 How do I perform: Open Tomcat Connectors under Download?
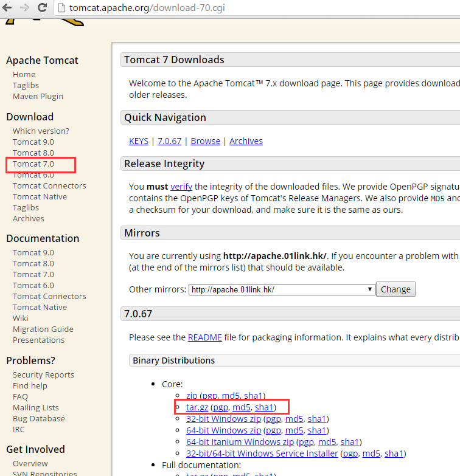click(x=49, y=185)
